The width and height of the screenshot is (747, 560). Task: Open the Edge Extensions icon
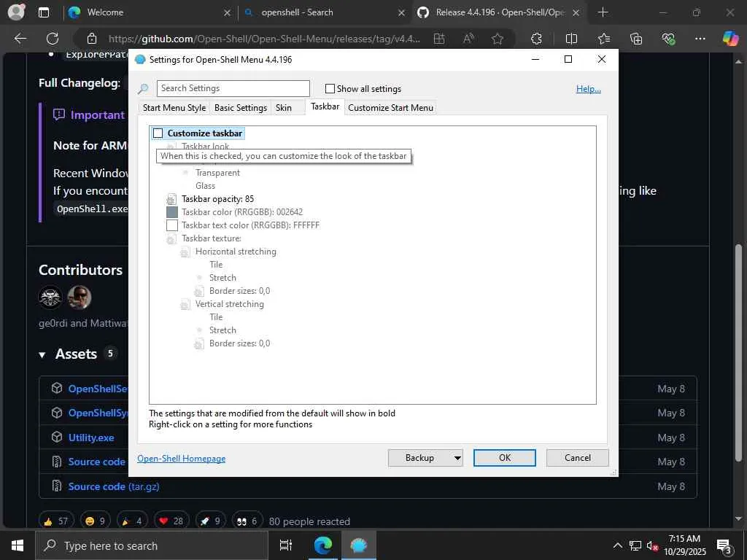[x=536, y=39]
